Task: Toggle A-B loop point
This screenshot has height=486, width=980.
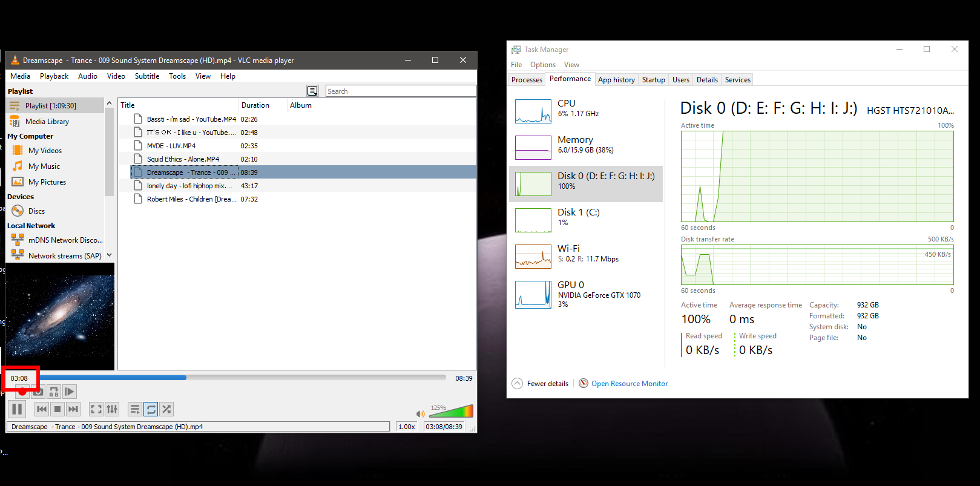Action: (x=53, y=392)
